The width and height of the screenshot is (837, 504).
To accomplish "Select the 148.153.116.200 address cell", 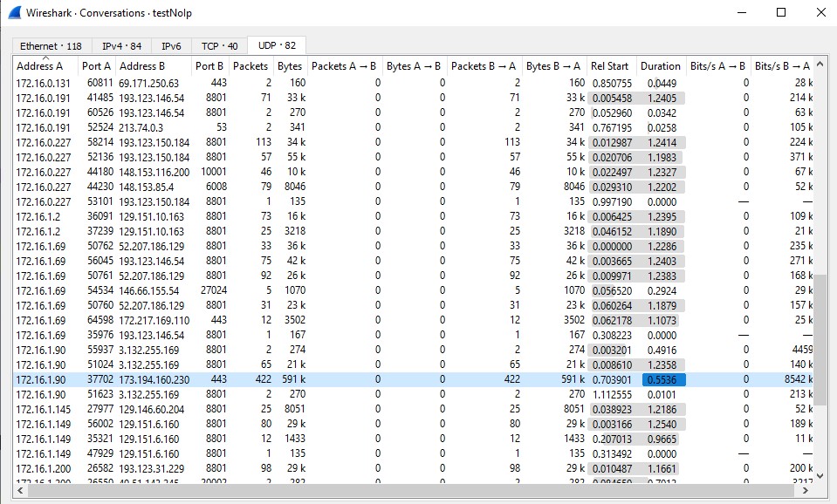I will coord(154,173).
